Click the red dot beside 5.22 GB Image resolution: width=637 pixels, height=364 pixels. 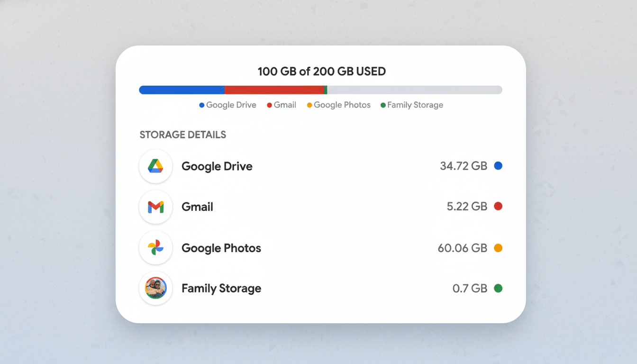point(498,206)
